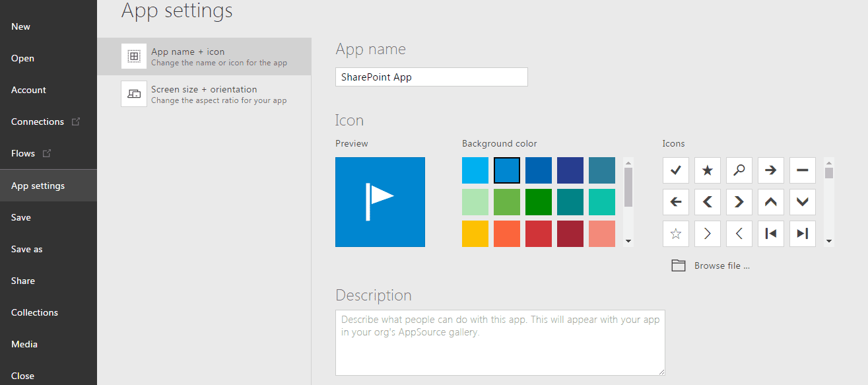Select the outlined star icon

coord(676,234)
